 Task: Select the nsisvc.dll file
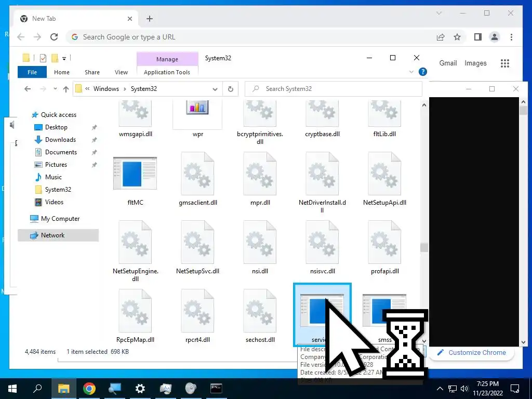click(x=322, y=249)
